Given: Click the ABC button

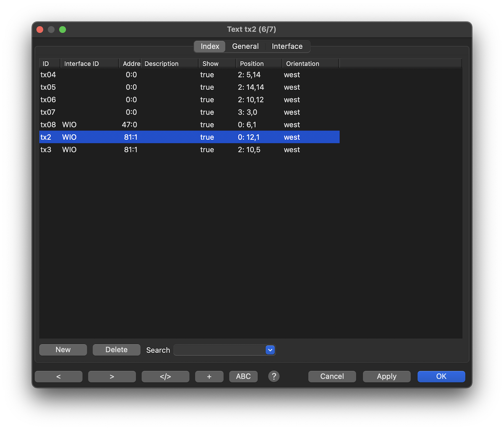Looking at the screenshot, I should coord(243,376).
